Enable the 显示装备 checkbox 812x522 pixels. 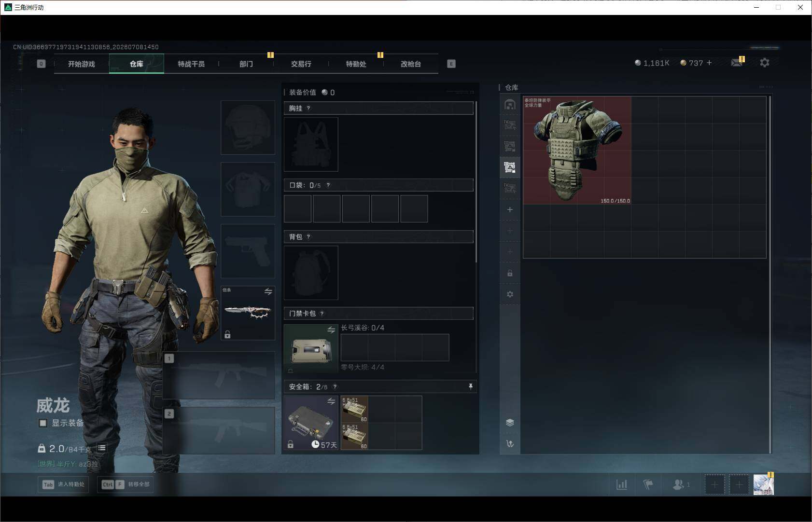(x=43, y=423)
